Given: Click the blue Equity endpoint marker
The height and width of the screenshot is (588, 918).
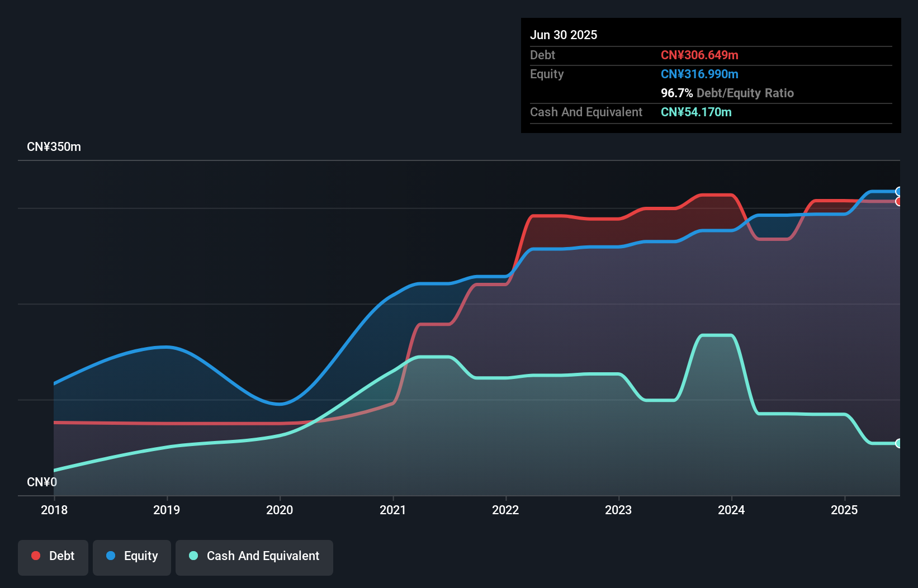Looking at the screenshot, I should [899, 192].
